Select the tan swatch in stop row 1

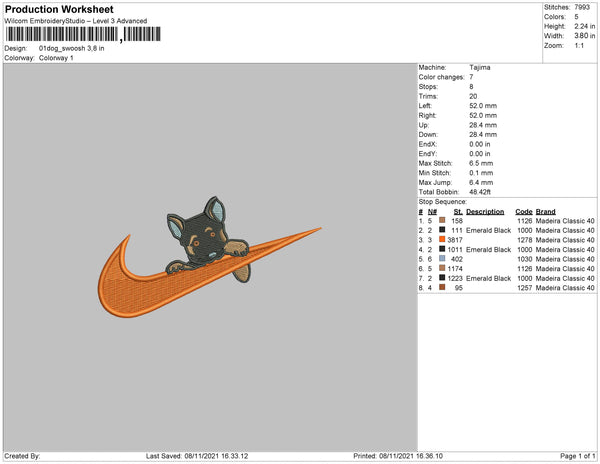click(x=442, y=220)
